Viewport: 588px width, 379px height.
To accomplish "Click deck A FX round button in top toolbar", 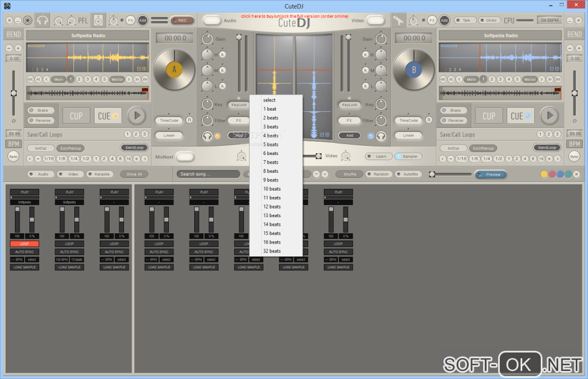I will (x=130, y=21).
